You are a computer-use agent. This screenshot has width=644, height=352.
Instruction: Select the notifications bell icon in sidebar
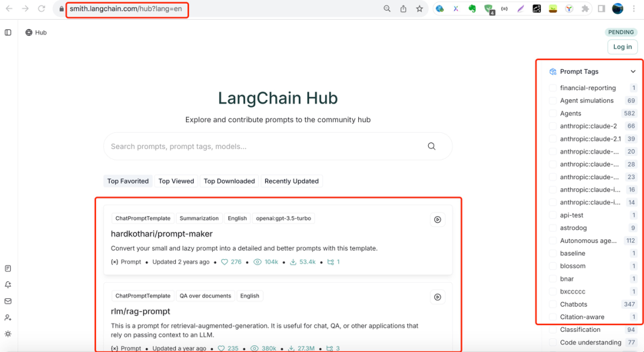tap(8, 285)
